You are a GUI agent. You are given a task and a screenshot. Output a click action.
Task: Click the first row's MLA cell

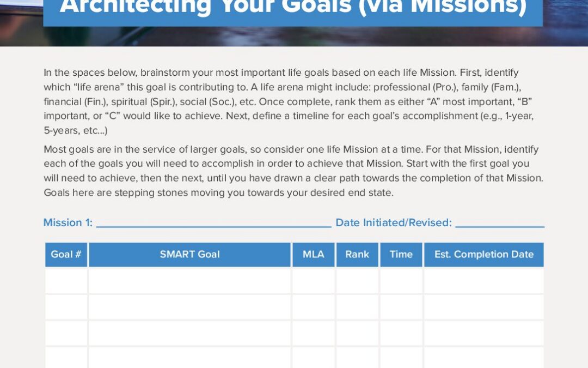313,281
